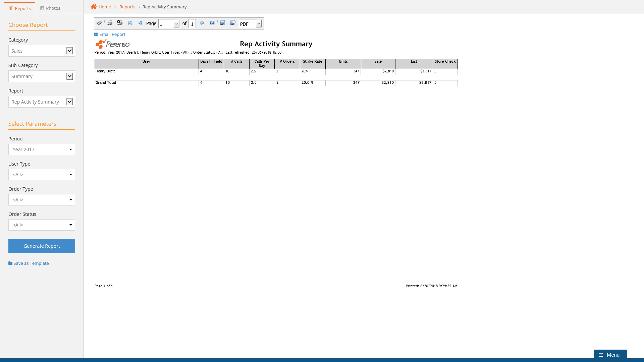644x362 pixels.
Task: Click the search binoculars icon in report toolbar
Action: tap(99, 23)
